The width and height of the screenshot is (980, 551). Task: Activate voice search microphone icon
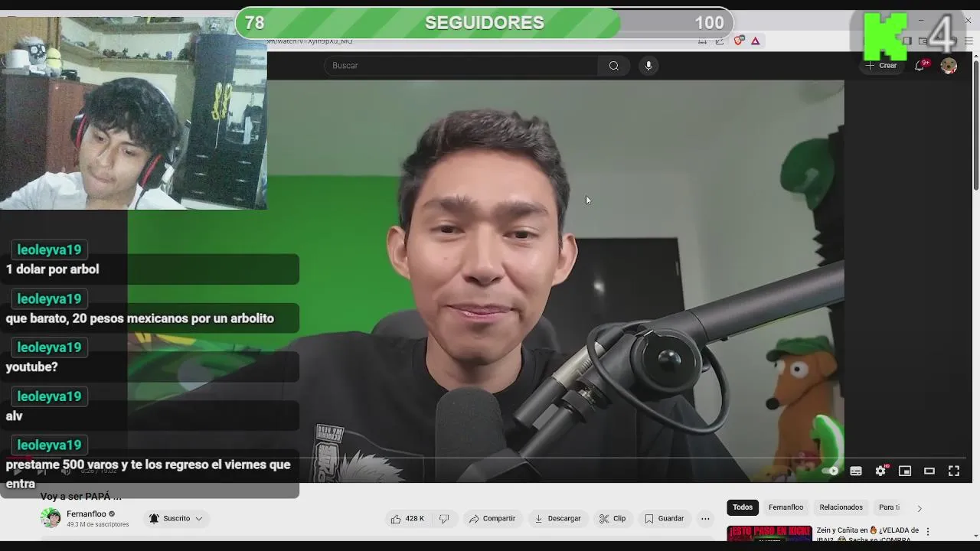pos(648,66)
